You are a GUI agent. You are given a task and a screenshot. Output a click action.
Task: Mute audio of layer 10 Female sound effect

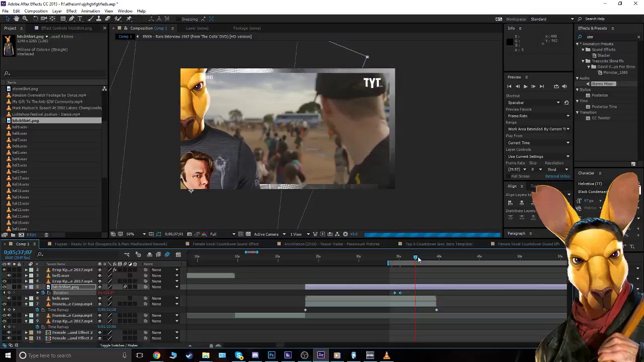click(x=9, y=332)
